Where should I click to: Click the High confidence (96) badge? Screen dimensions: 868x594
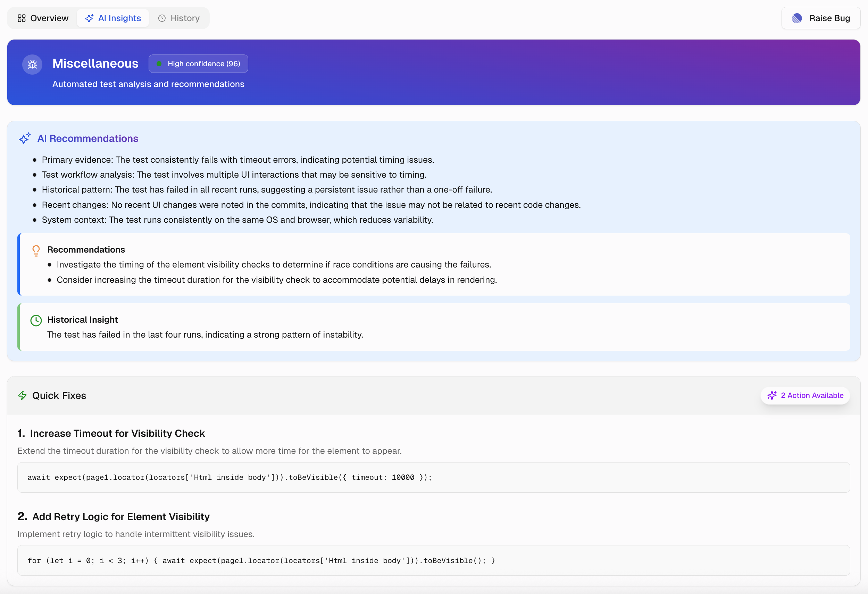pos(198,64)
